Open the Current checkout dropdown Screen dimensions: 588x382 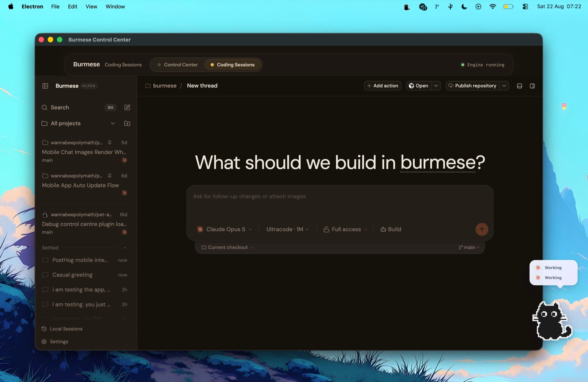pyautogui.click(x=228, y=247)
